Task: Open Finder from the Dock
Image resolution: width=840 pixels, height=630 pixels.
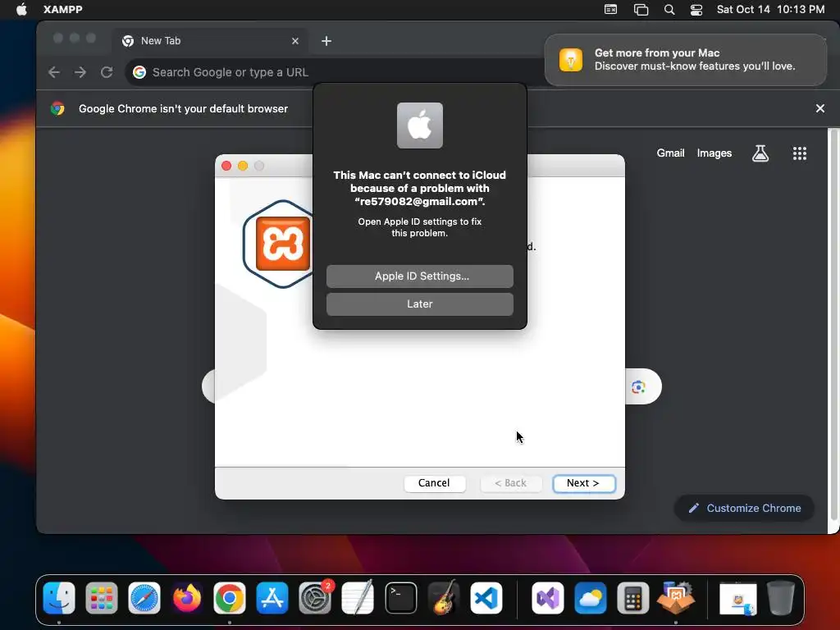Action: (x=59, y=598)
